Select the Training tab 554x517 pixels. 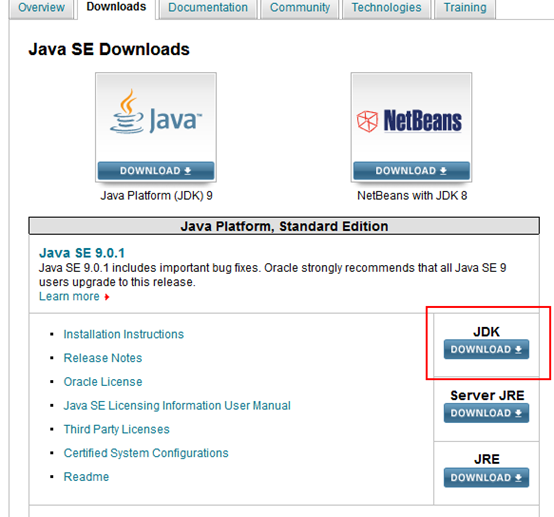click(x=465, y=8)
